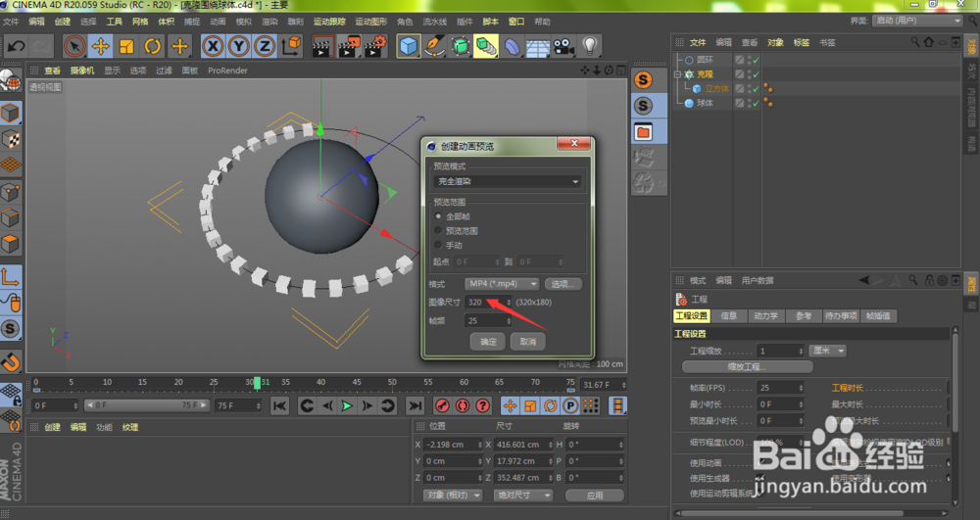Image resolution: width=980 pixels, height=520 pixels.
Task: Click the frame rate 25 stepper arrows
Action: tap(509, 321)
